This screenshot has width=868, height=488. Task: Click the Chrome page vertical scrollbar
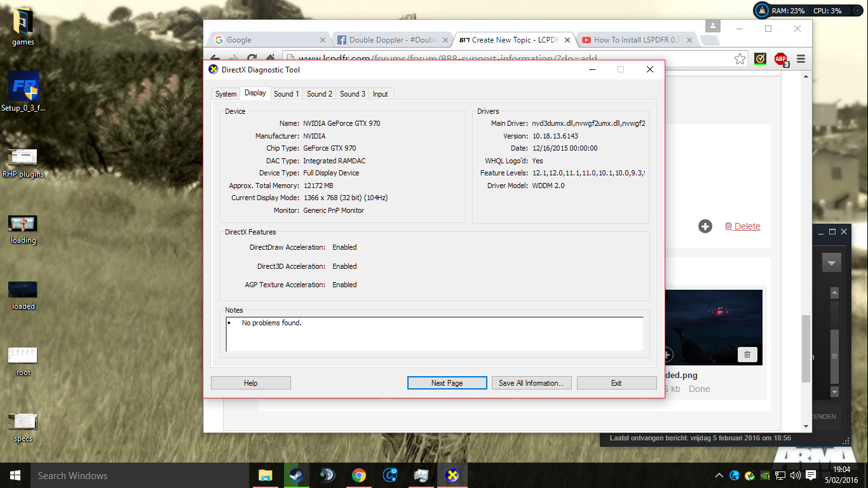click(x=806, y=348)
